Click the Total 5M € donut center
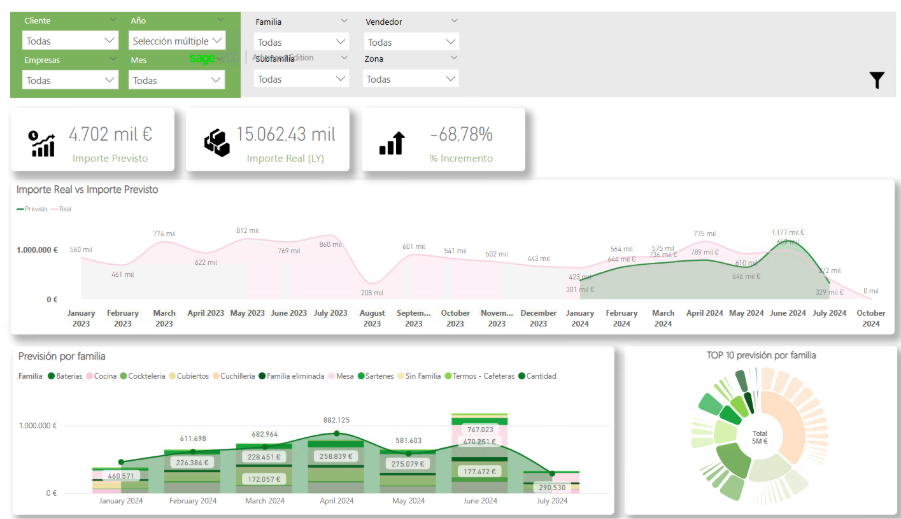901x519 pixels. tap(760, 437)
